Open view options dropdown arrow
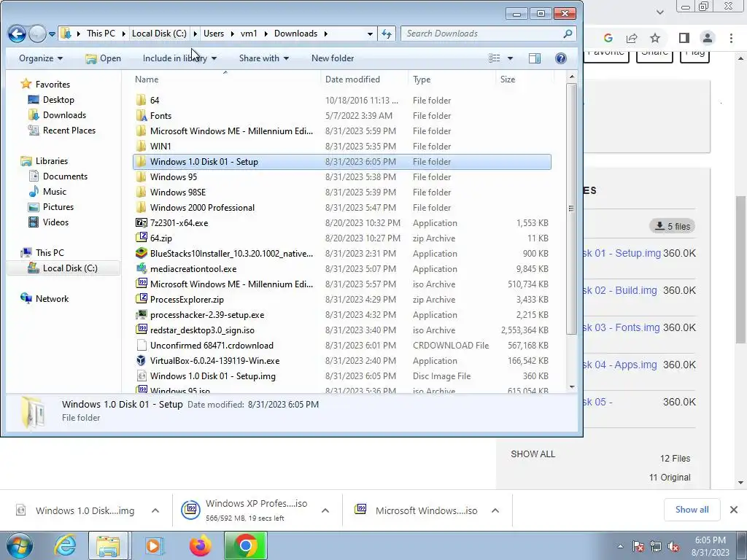 click(x=510, y=58)
